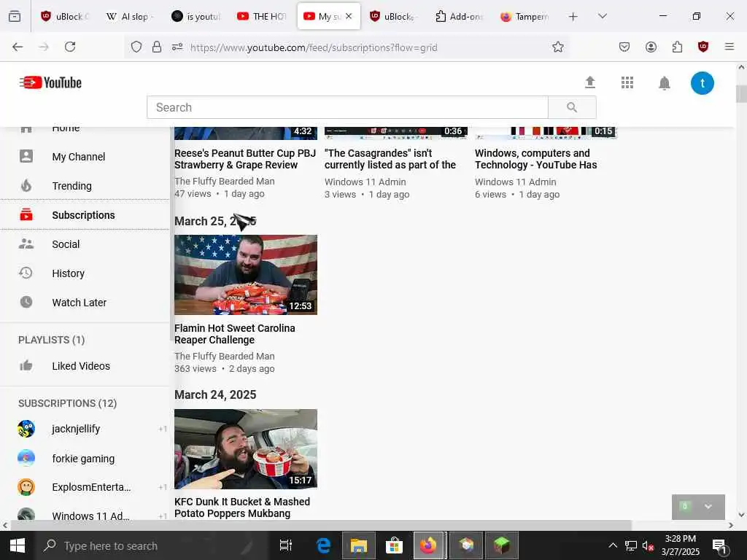Launch Microsoft Edge from taskbar
Viewport: 747px width, 560px height.
click(x=323, y=545)
